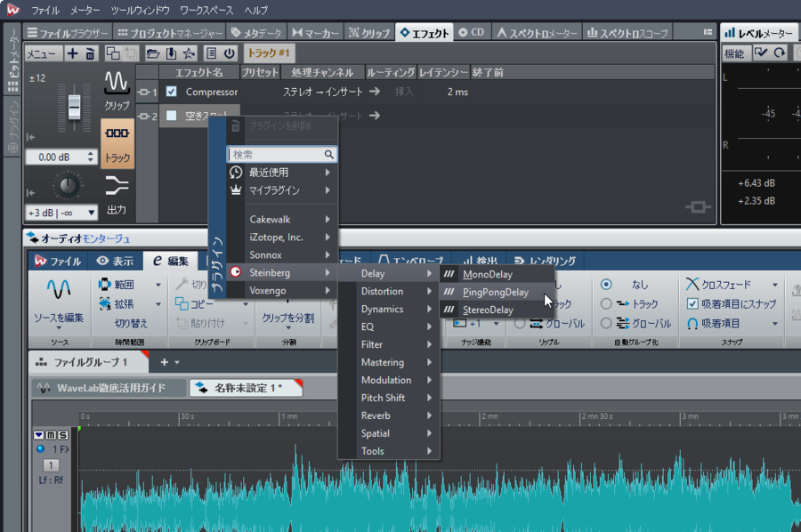This screenshot has height=532, width=801.
Task: Click the reset arrow icon in level meter
Action: point(779,52)
